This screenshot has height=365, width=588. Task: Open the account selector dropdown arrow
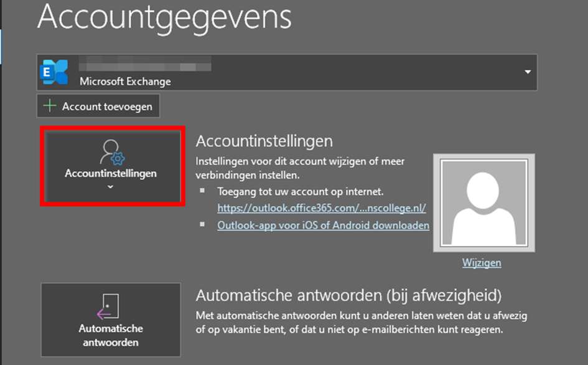pos(528,72)
